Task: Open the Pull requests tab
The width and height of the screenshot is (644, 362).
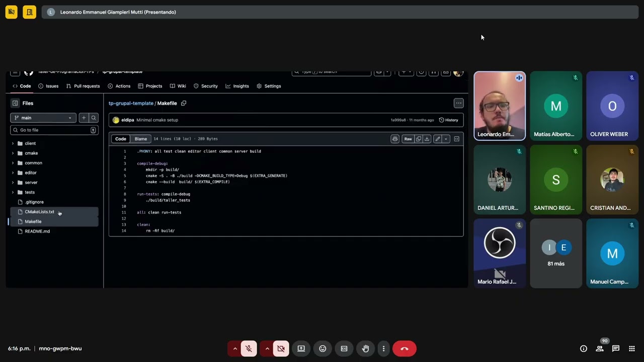Action: coord(83,86)
